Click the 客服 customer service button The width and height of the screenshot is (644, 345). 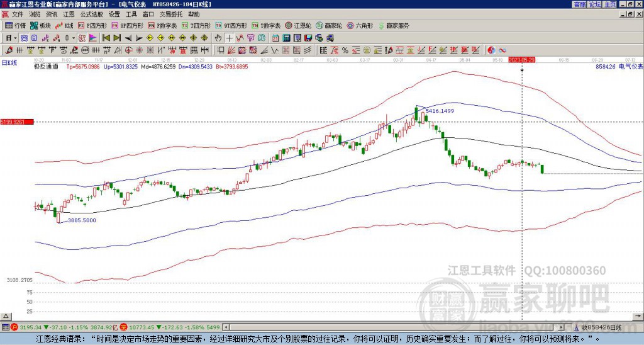[579, 4]
